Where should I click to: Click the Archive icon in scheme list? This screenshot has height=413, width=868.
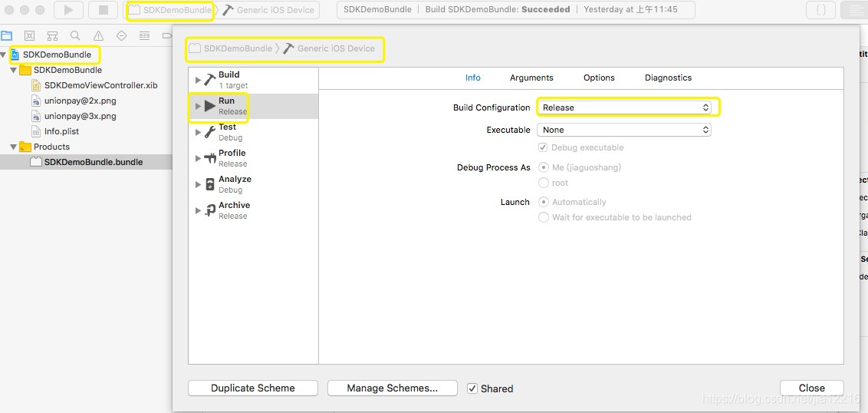click(210, 210)
